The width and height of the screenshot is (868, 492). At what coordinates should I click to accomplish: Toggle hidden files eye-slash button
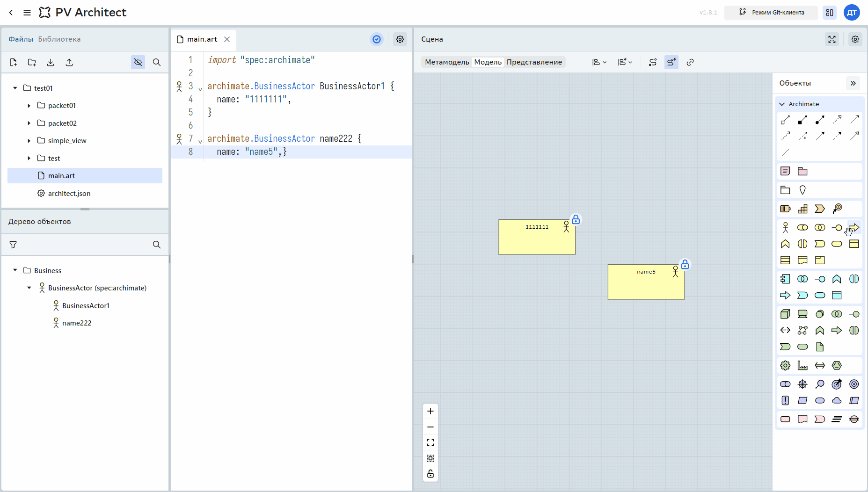(138, 62)
